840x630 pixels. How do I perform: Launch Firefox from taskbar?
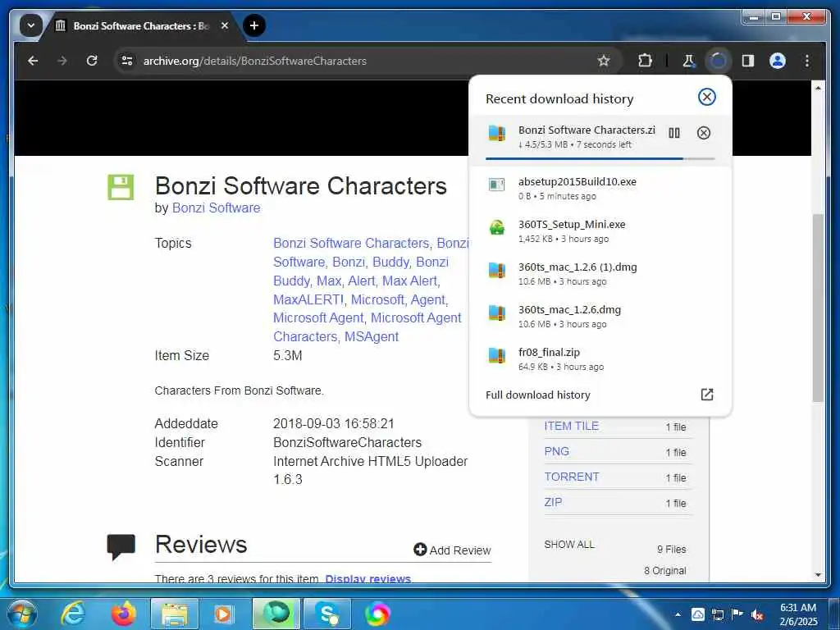[124, 614]
